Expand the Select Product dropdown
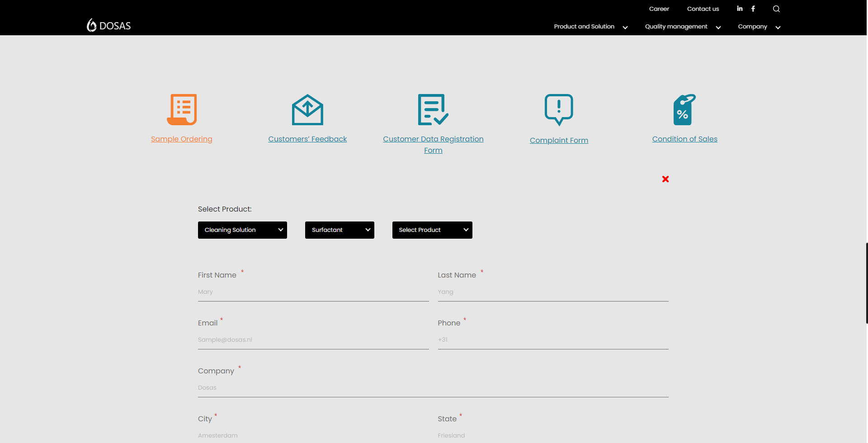 pyautogui.click(x=432, y=230)
